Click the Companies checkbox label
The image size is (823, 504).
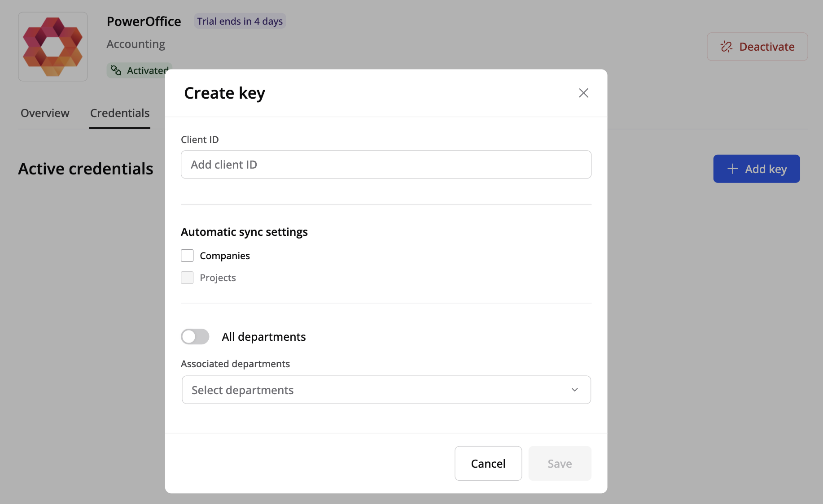224,256
